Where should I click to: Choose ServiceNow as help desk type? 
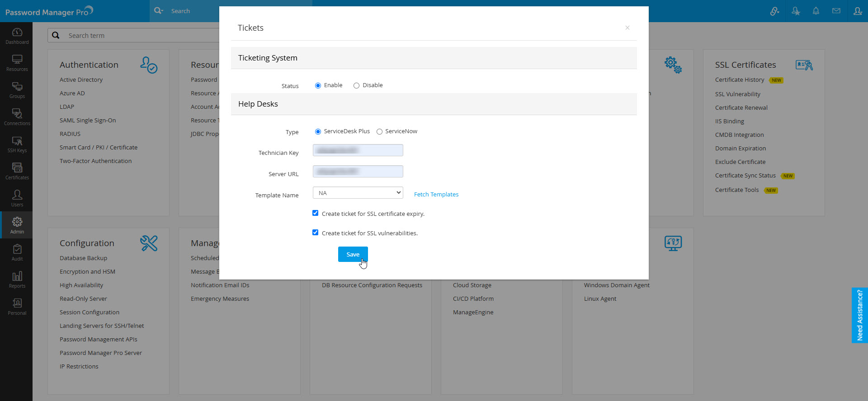click(x=379, y=132)
